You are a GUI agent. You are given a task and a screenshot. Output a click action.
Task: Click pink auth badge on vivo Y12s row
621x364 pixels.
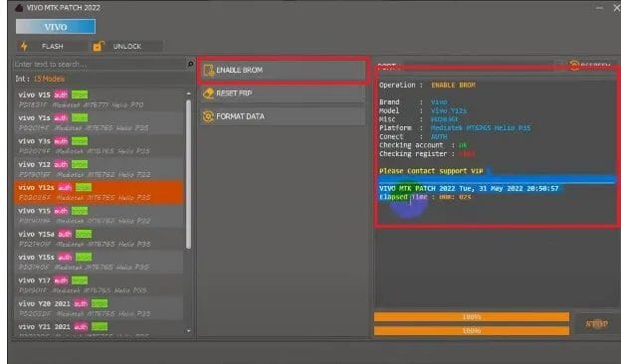click(65, 188)
